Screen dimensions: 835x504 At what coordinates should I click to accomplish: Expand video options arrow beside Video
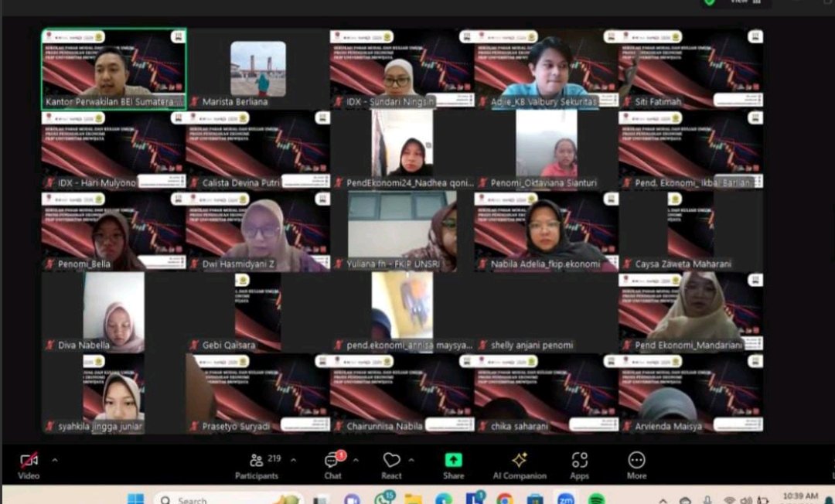tap(54, 460)
